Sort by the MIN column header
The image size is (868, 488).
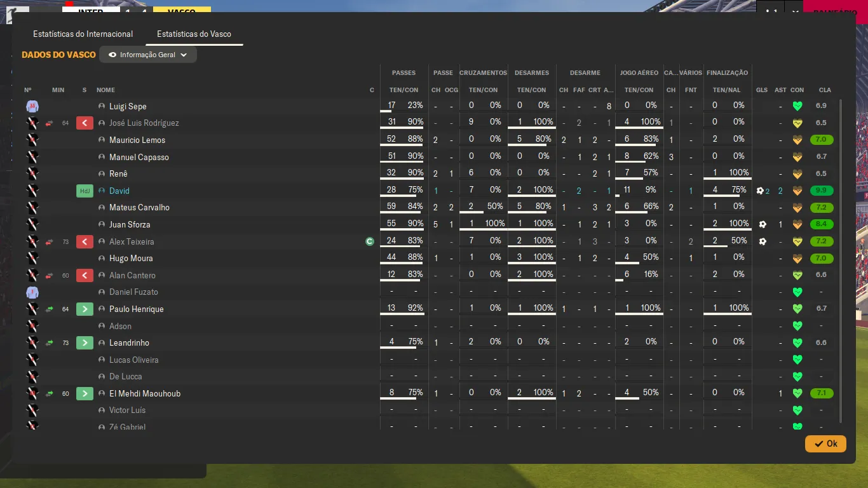(58, 90)
